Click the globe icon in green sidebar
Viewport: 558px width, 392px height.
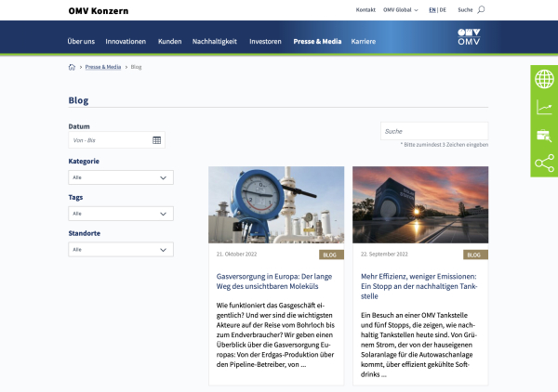544,80
